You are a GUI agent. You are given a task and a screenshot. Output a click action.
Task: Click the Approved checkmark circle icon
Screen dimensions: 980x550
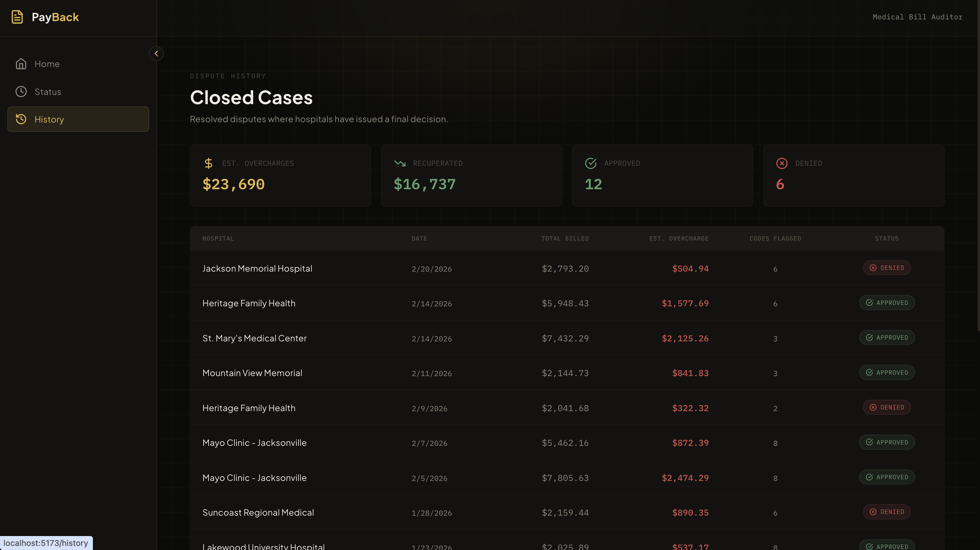590,163
